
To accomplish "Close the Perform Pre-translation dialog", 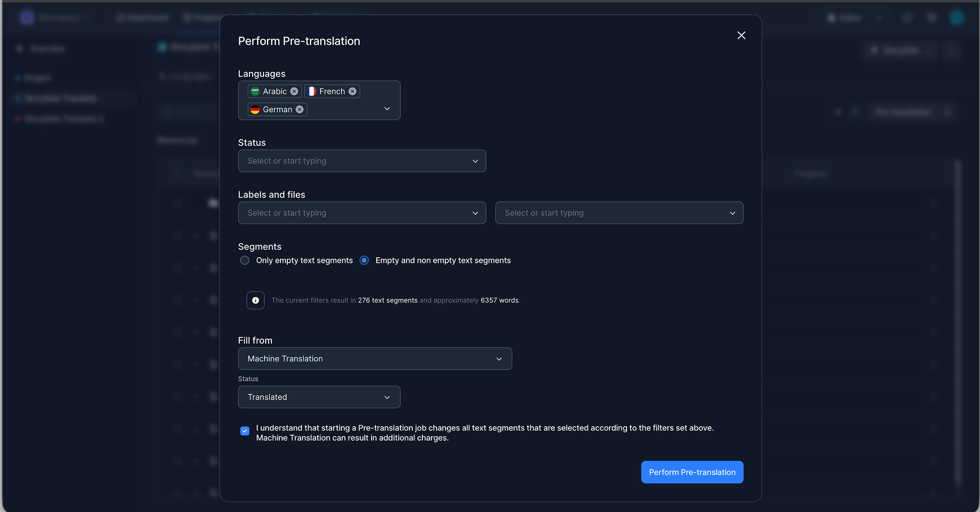I will coord(741,36).
